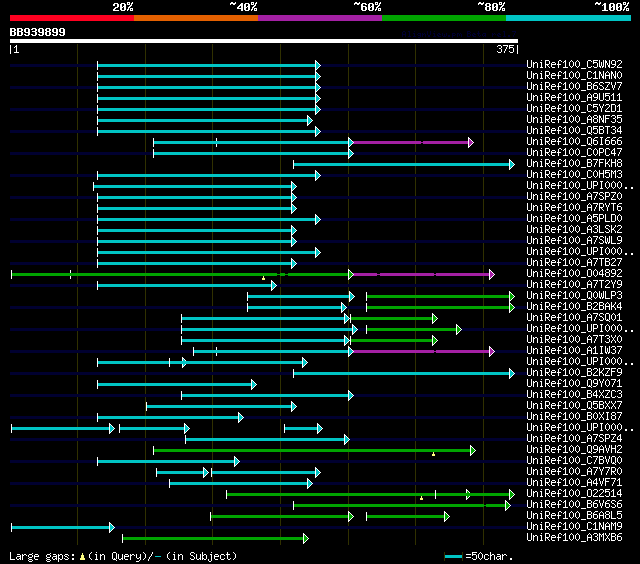Select the UniRef100_Q5BXX7 label
This screenshot has height=564, width=640.
574,406
